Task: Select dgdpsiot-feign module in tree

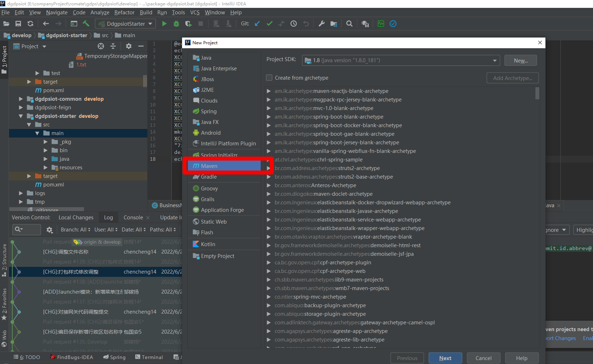Action: pyautogui.click(x=53, y=108)
